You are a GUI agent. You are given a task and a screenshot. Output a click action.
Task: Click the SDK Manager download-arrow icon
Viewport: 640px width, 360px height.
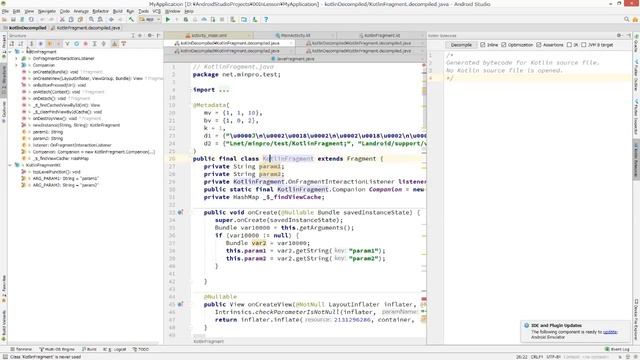click(x=255, y=19)
